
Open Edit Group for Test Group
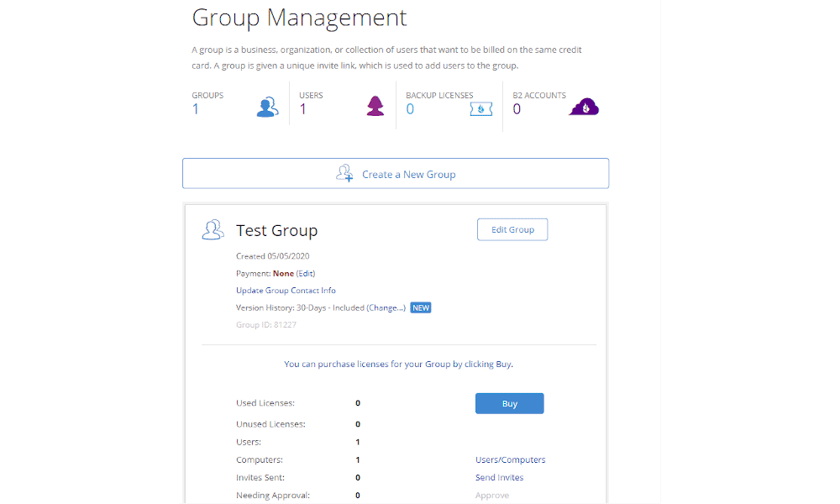click(x=512, y=229)
